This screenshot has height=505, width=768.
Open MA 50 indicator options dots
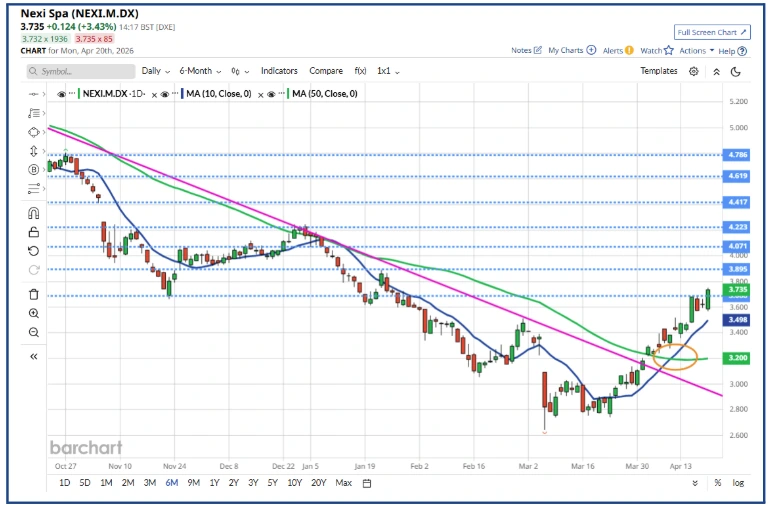coord(282,94)
